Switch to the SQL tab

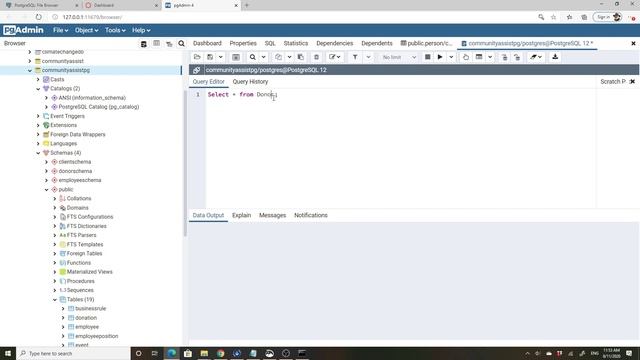tap(270, 43)
